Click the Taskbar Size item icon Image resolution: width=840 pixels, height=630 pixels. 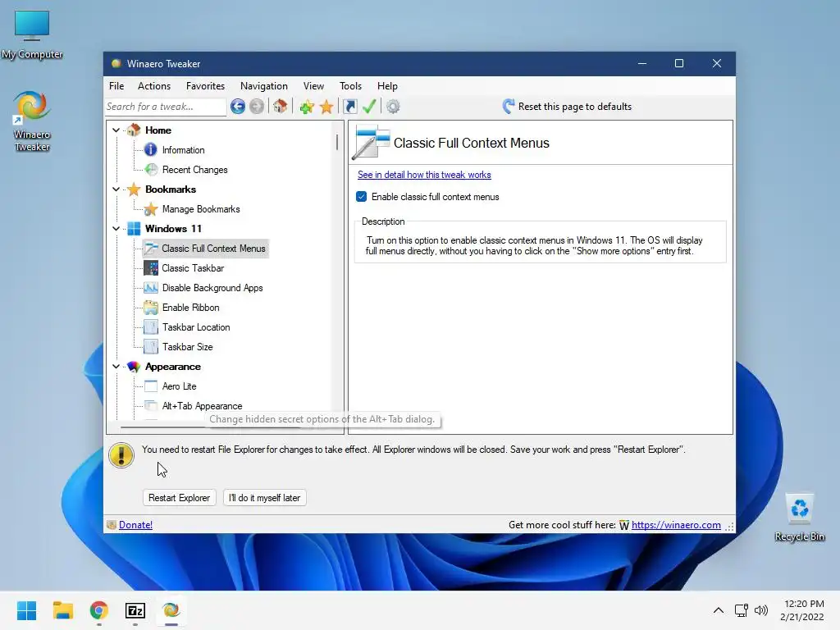(151, 347)
